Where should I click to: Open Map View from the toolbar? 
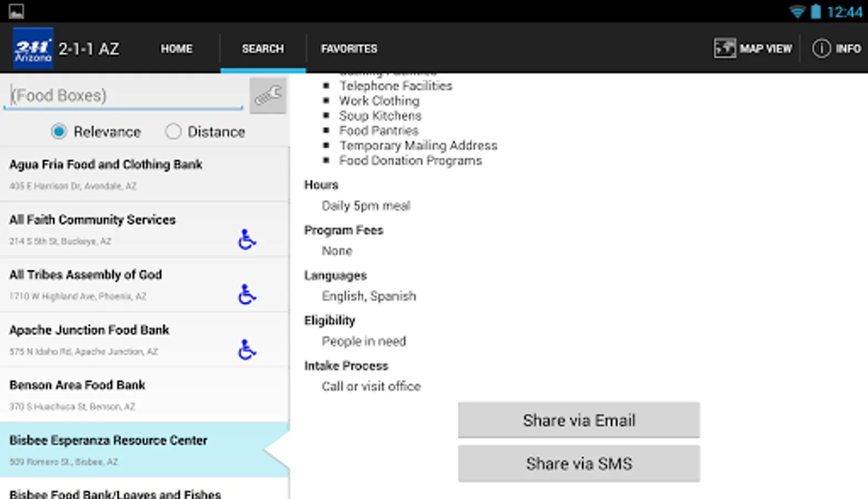(753, 49)
